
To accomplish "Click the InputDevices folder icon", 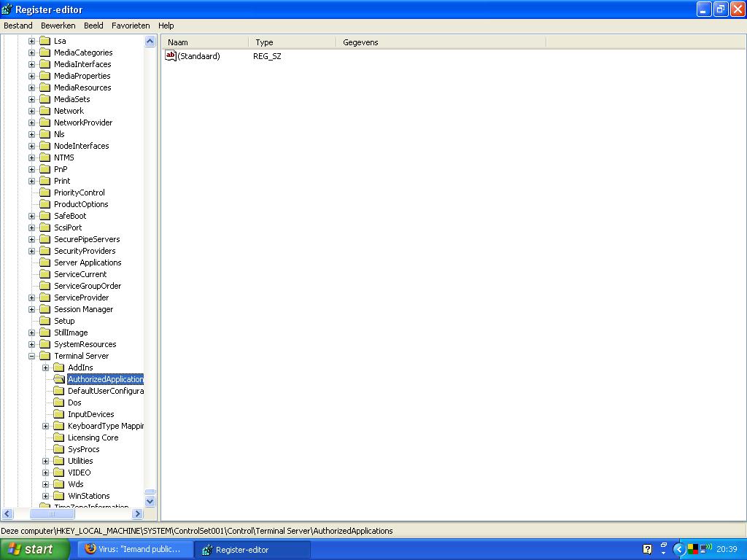I will click(x=58, y=414).
